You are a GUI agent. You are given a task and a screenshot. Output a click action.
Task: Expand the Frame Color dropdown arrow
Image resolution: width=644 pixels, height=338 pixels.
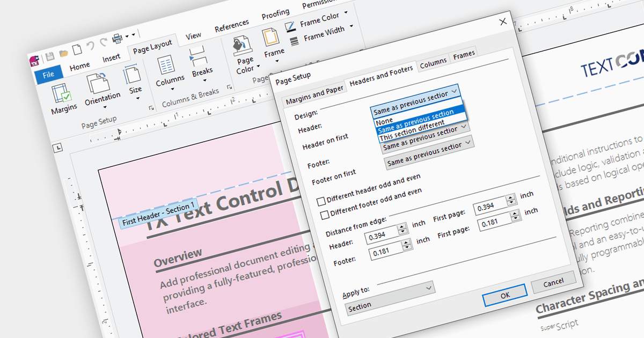pyautogui.click(x=346, y=12)
